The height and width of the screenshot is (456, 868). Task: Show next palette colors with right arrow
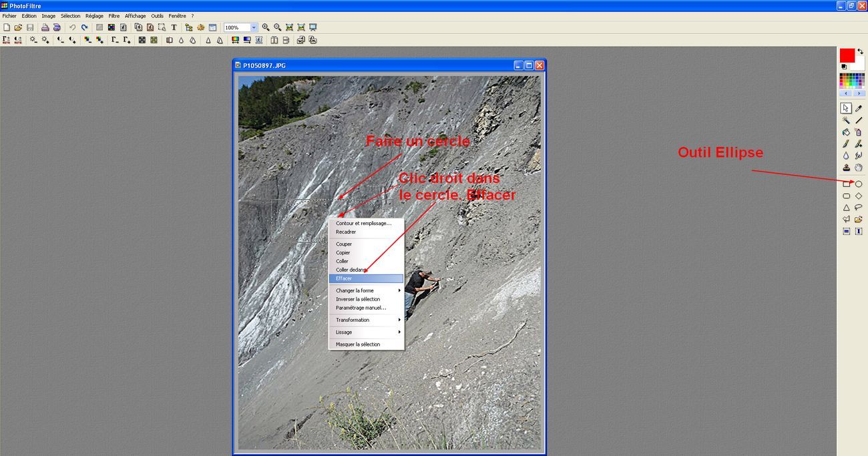pyautogui.click(x=859, y=93)
